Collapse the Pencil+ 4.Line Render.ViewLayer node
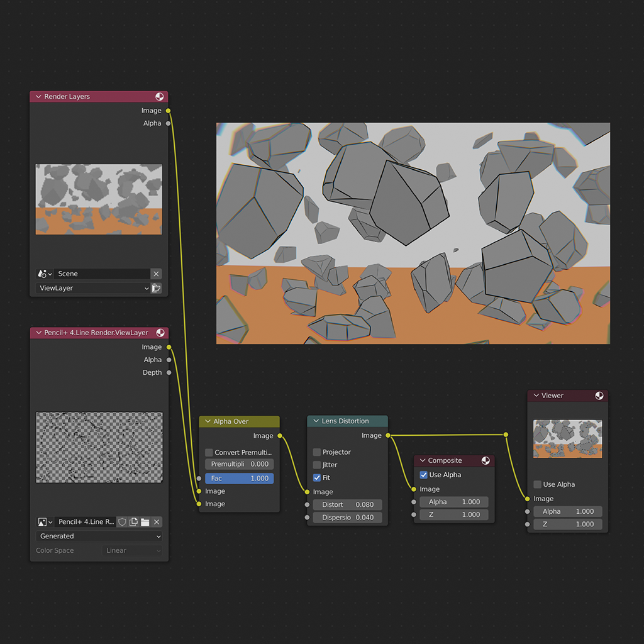Image resolution: width=644 pixels, height=644 pixels. point(38,333)
